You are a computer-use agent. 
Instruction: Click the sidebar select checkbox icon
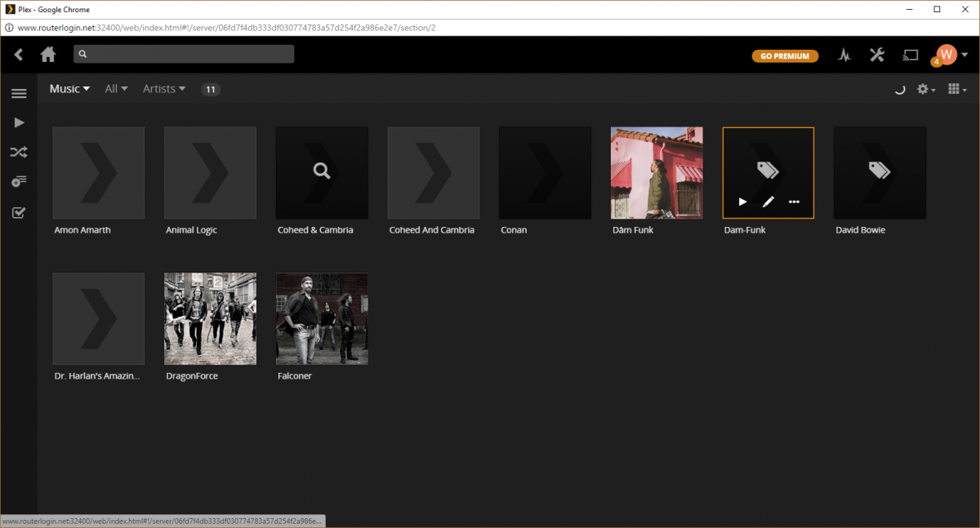coord(19,212)
